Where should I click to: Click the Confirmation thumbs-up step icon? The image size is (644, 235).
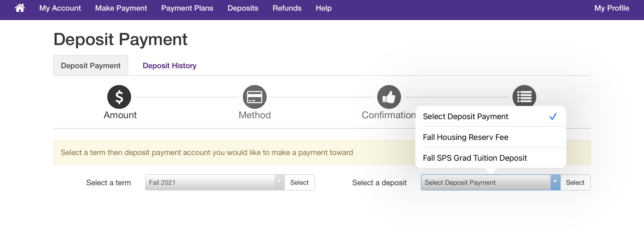tap(389, 97)
